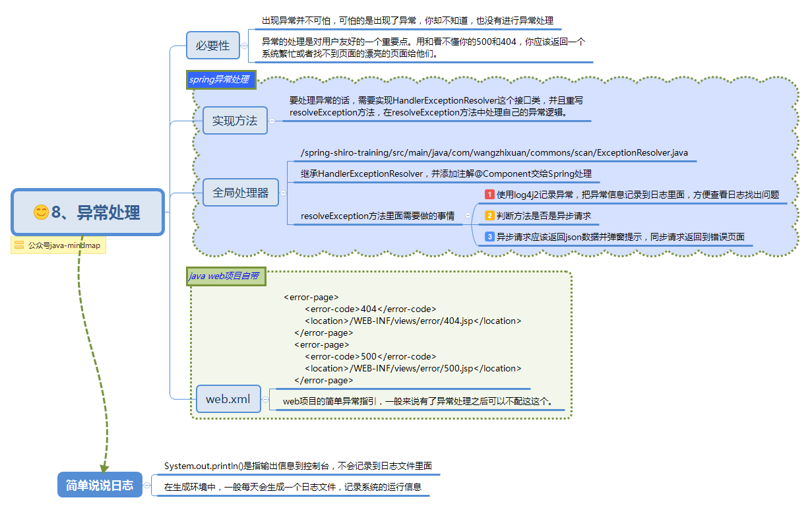This screenshot has width=812, height=508.
Task: Select subtopic starting with 异常的处理是对用户友好的
Action: pos(424,48)
